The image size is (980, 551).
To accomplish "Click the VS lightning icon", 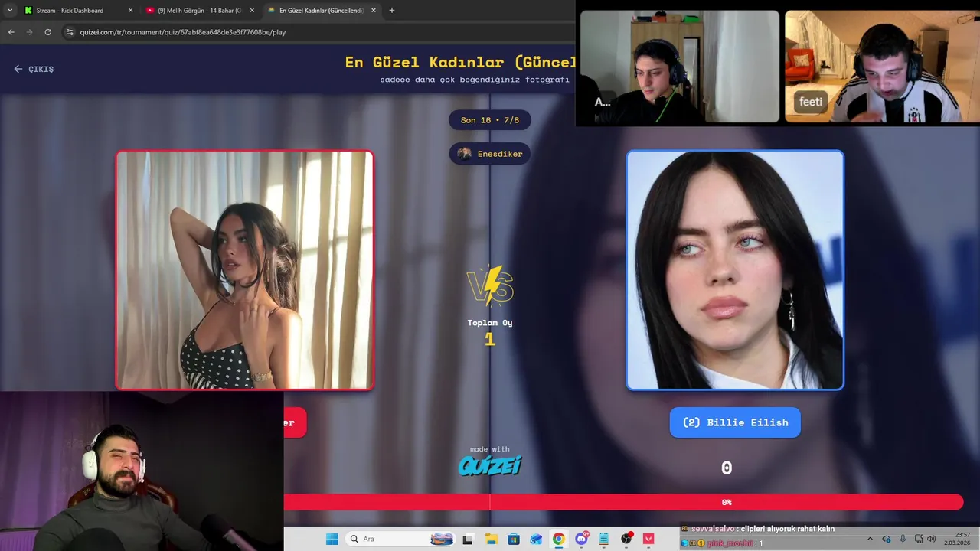I will [x=490, y=285].
